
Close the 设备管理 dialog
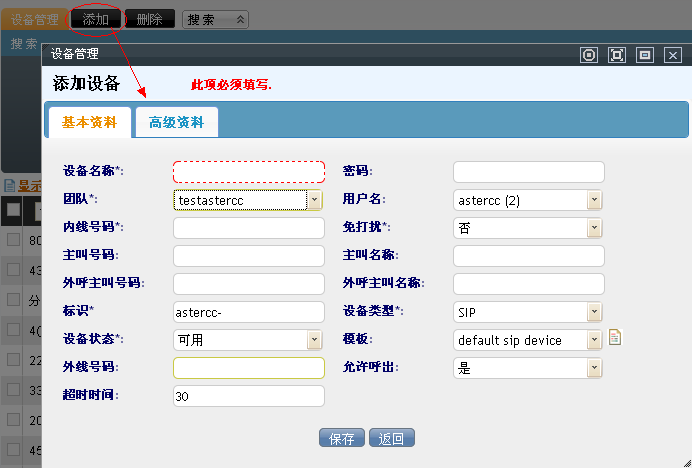click(x=673, y=55)
